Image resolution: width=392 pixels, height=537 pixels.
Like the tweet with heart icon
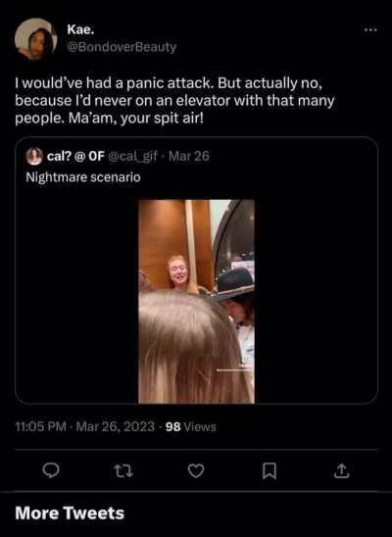196,470
